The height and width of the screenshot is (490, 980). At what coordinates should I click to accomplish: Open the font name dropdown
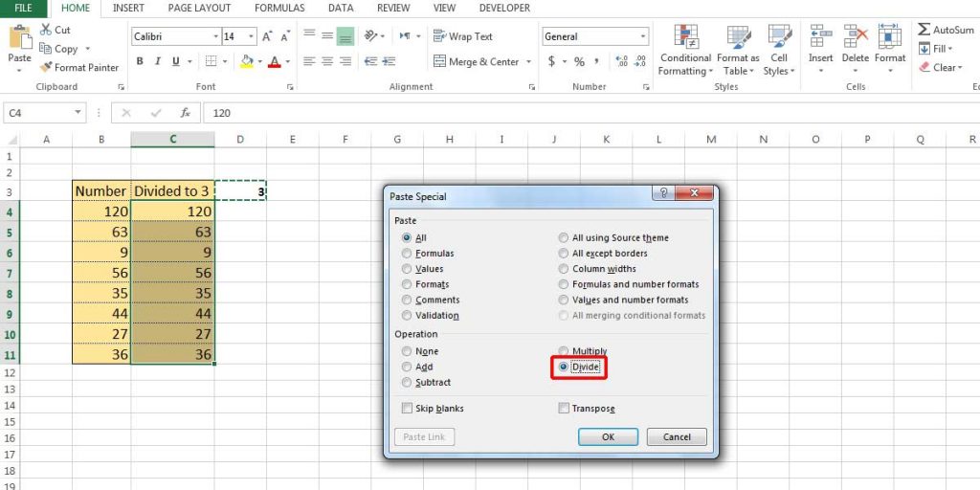(x=215, y=36)
